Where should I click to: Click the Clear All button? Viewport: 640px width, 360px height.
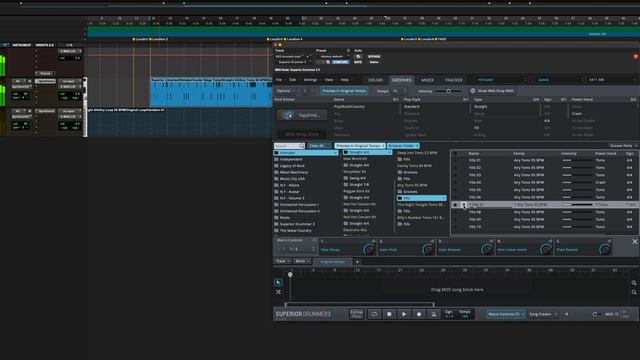pos(318,146)
